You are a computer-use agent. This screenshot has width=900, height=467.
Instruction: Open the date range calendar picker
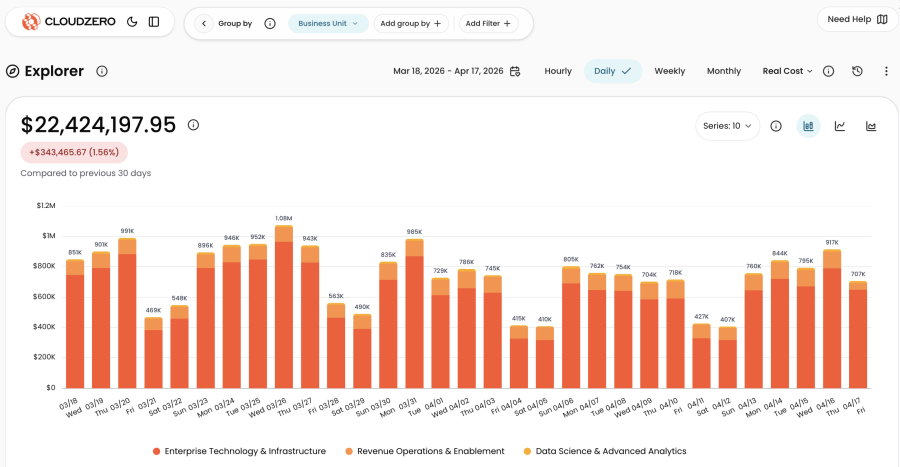click(515, 71)
